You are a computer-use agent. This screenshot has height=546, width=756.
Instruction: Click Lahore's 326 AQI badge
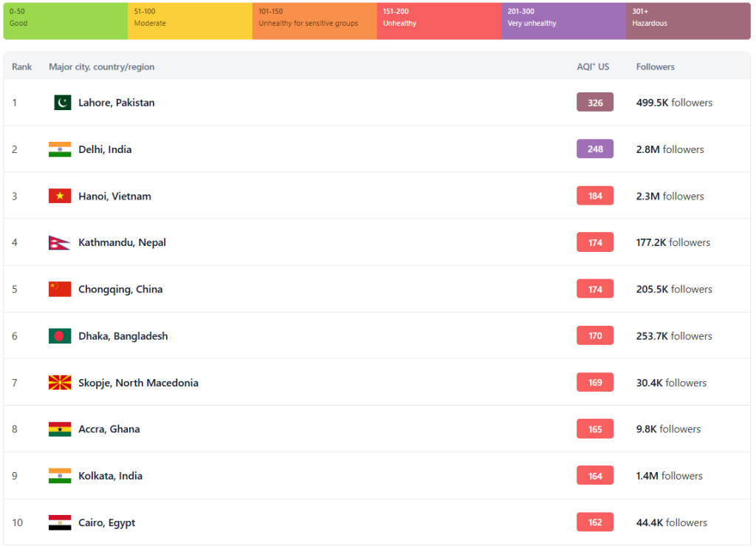[595, 103]
